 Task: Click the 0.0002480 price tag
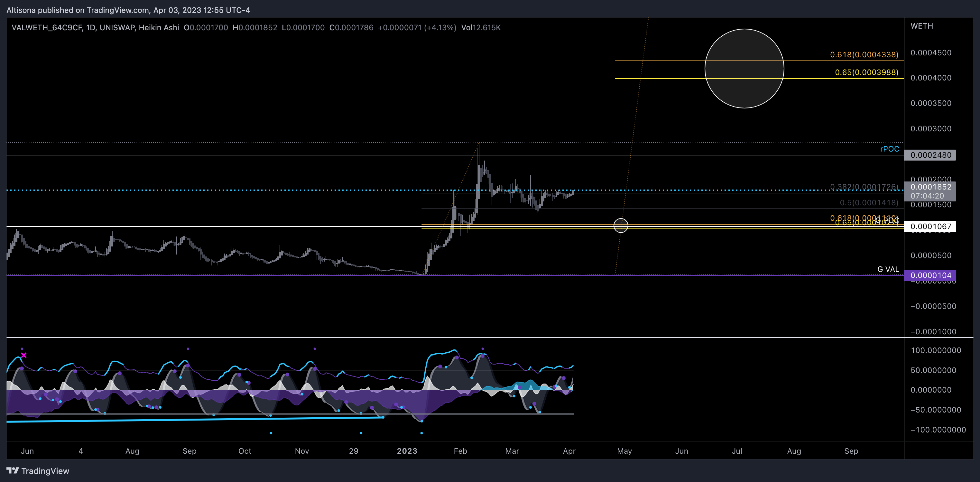pos(930,155)
